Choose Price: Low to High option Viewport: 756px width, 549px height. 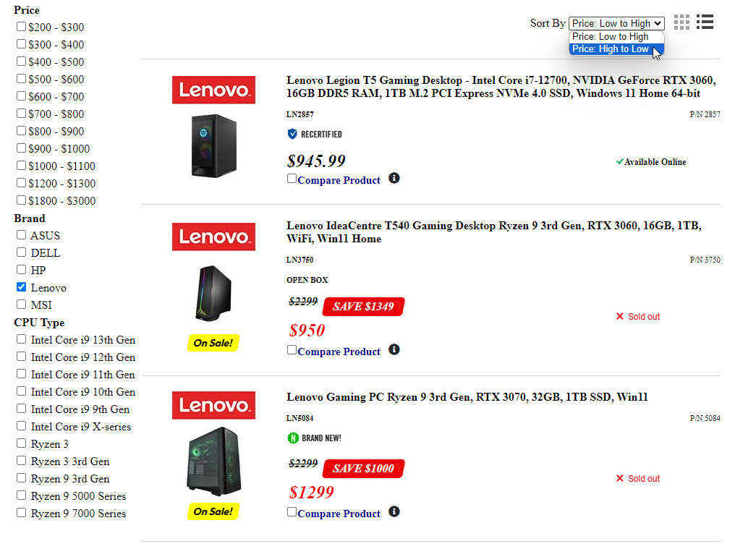point(611,36)
